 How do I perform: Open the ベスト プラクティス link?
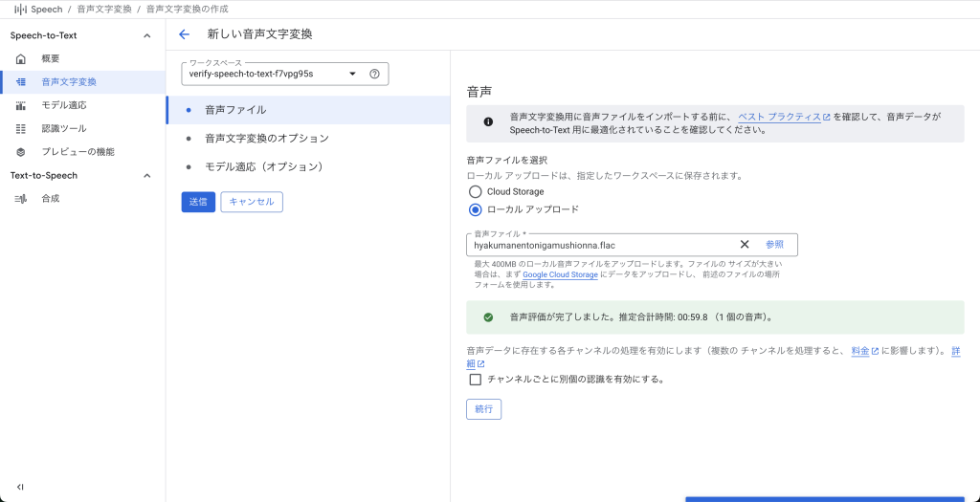tap(779, 116)
